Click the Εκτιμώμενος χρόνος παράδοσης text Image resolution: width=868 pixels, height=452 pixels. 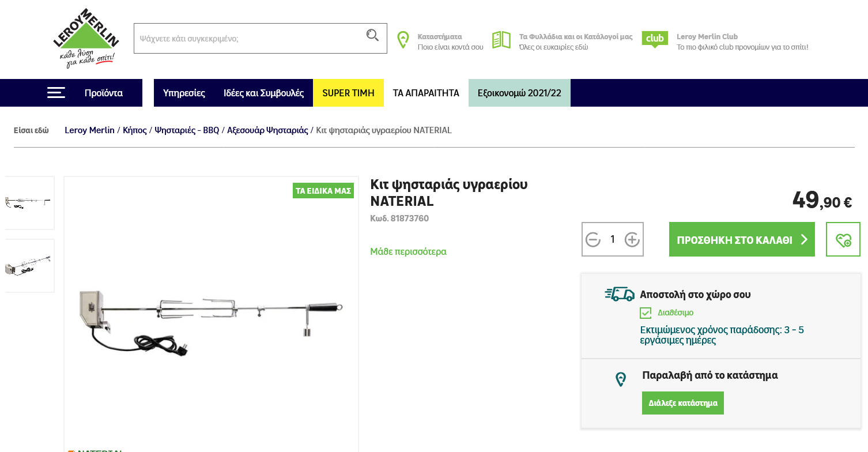coord(722,335)
